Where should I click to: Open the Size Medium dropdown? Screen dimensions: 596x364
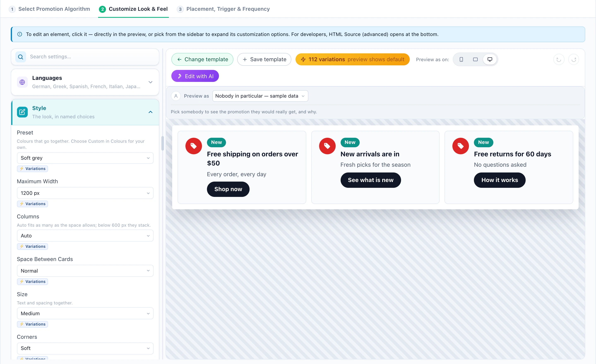tap(85, 314)
